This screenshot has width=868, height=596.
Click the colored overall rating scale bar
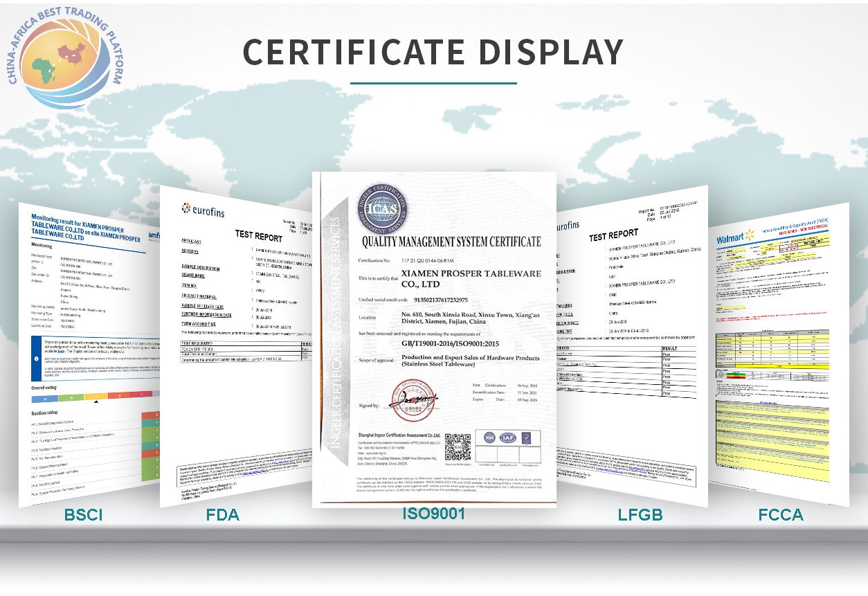click(96, 397)
